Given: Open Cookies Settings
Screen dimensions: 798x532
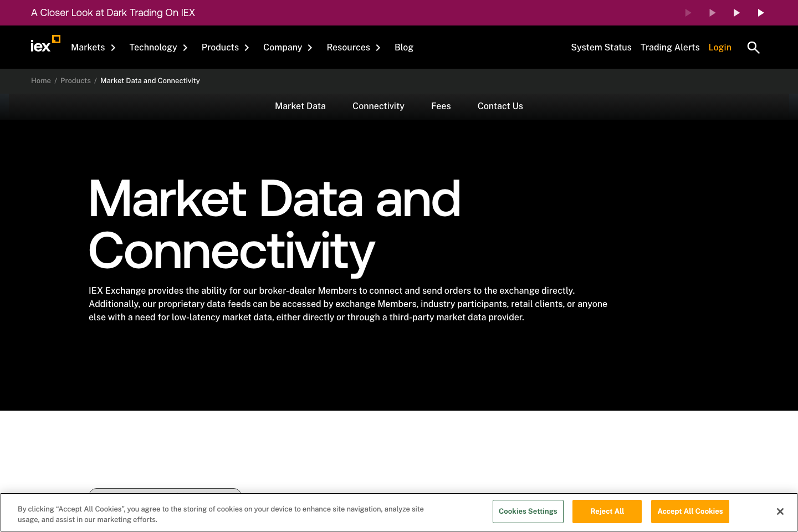Looking at the screenshot, I should 528,511.
